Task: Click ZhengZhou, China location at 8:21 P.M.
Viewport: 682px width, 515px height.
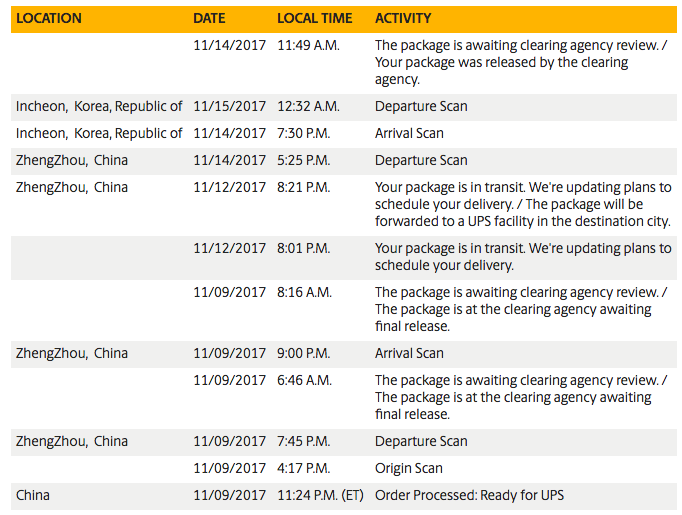Action: point(72,187)
